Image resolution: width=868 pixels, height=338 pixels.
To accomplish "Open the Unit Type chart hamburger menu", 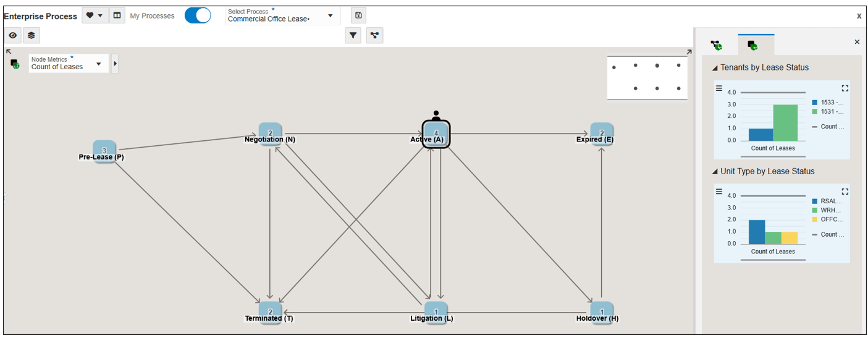I will tap(719, 192).
